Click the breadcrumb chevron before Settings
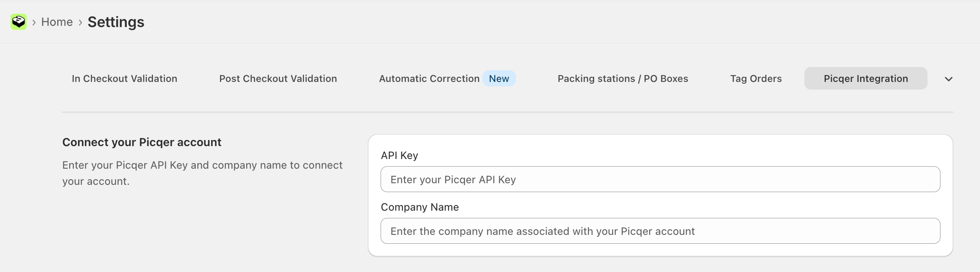Screen dimensions: 980x272 [x=80, y=22]
